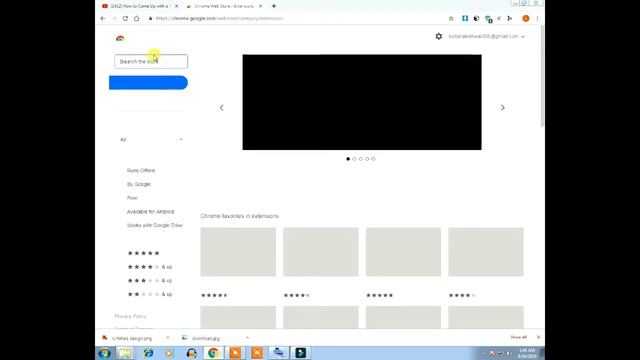The width and height of the screenshot is (640, 360).
Task: Open a new browser tab
Action: point(274,6)
